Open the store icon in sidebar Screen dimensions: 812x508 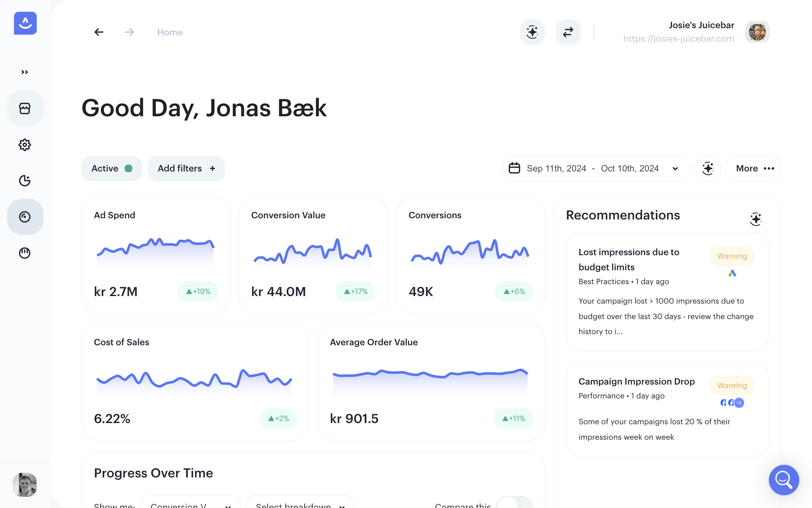(x=25, y=108)
